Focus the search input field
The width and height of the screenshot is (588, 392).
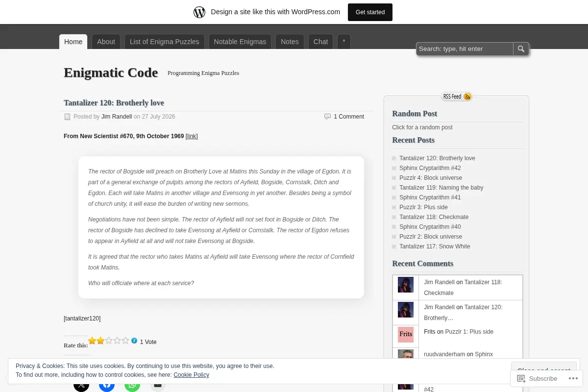(465, 49)
